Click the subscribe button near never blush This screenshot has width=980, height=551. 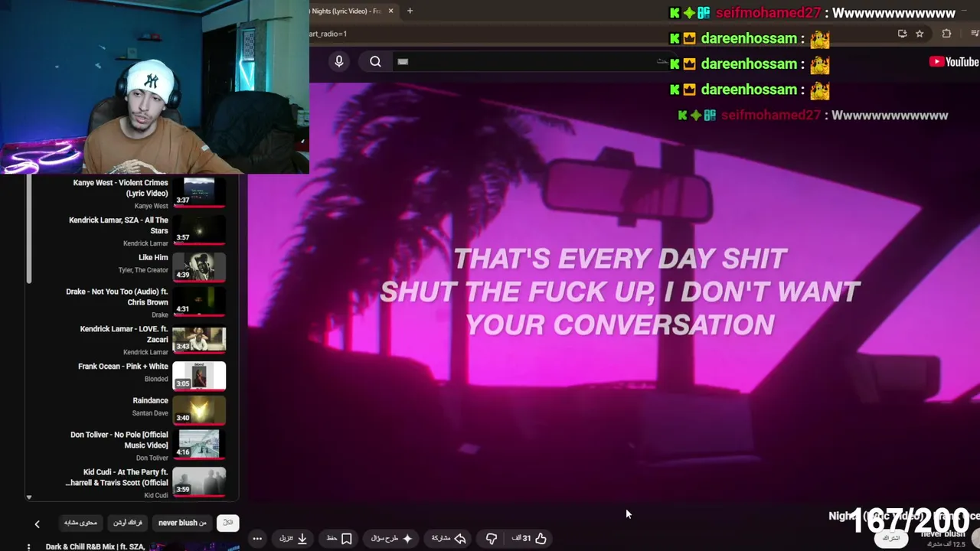coord(891,538)
